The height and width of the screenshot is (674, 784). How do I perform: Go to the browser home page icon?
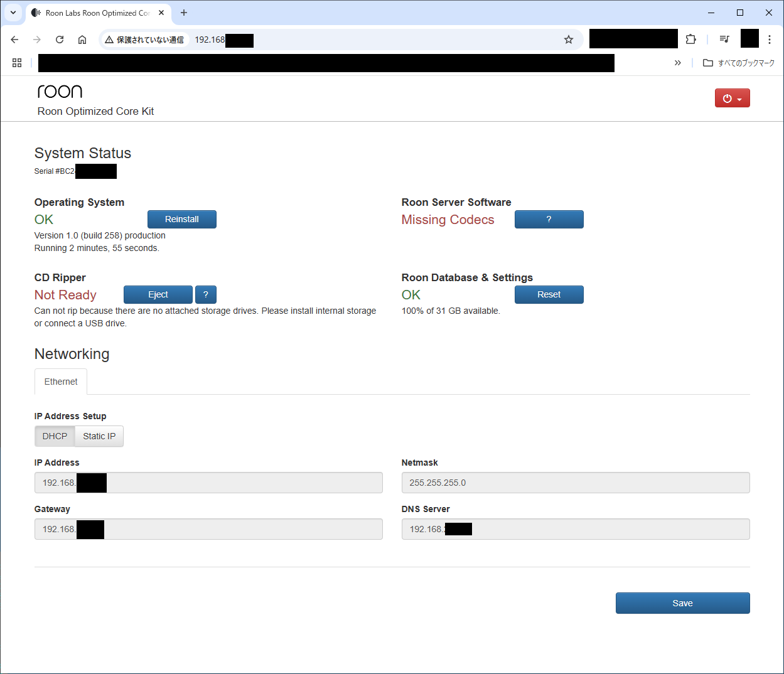coord(82,40)
